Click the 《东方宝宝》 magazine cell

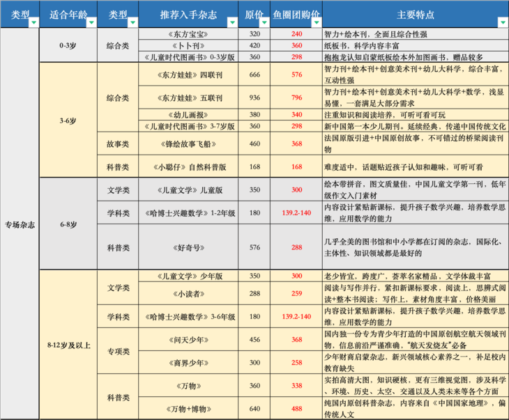(x=188, y=33)
